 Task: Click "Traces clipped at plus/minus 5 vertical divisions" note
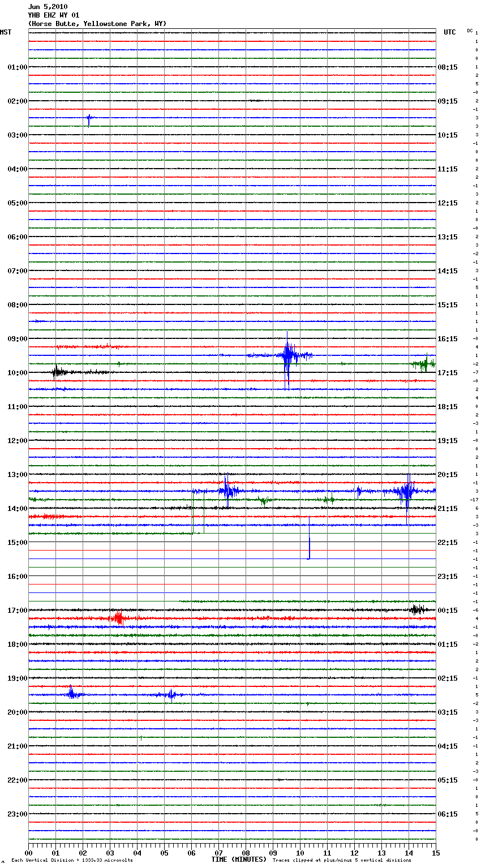click(342, 860)
